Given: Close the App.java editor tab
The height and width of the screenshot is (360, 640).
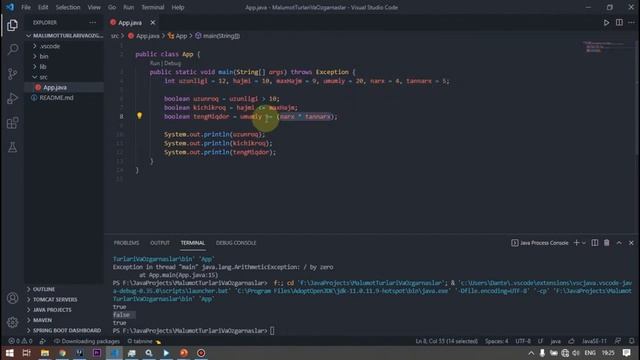Looking at the screenshot, I should 153,22.
